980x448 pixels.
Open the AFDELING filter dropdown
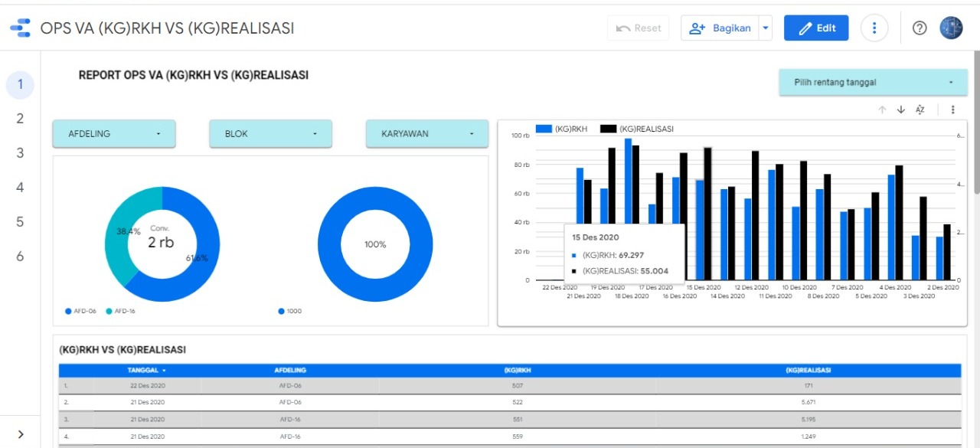(x=114, y=133)
